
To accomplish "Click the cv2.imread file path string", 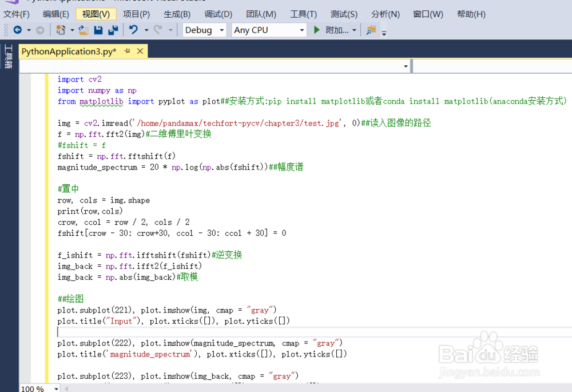I will tap(238, 123).
